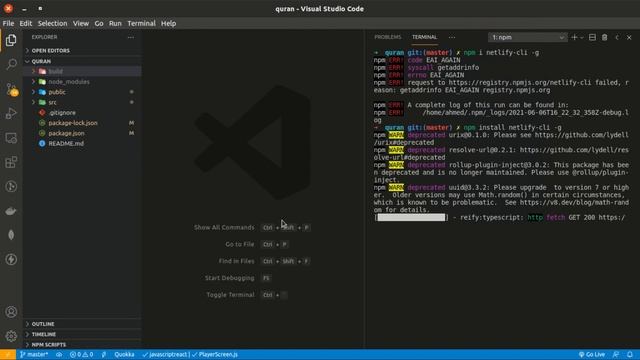The height and width of the screenshot is (360, 640).
Task: Open the Selection menu
Action: pos(52,23)
